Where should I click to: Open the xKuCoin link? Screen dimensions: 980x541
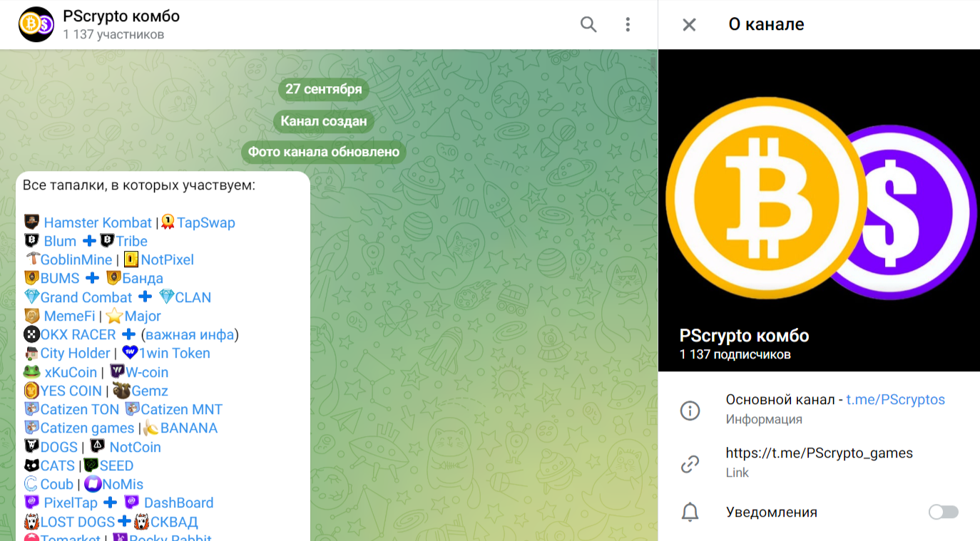[x=70, y=372]
